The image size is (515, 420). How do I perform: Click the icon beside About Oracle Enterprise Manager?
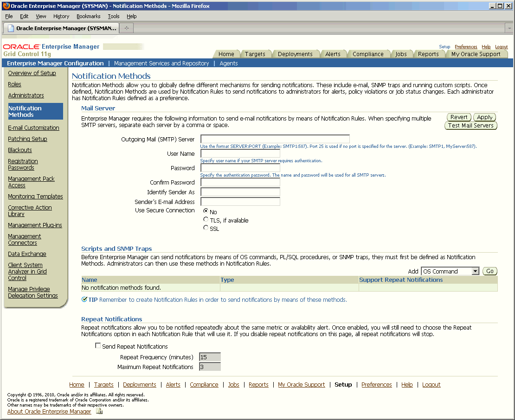pos(99,411)
